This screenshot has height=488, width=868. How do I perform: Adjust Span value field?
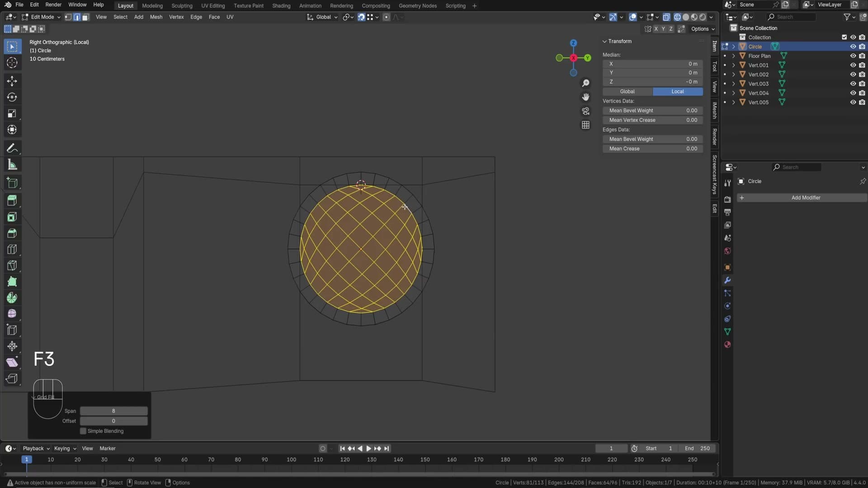click(113, 411)
